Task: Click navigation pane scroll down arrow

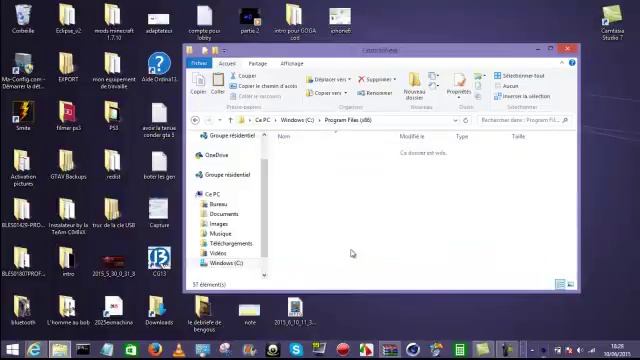Action: [264, 275]
